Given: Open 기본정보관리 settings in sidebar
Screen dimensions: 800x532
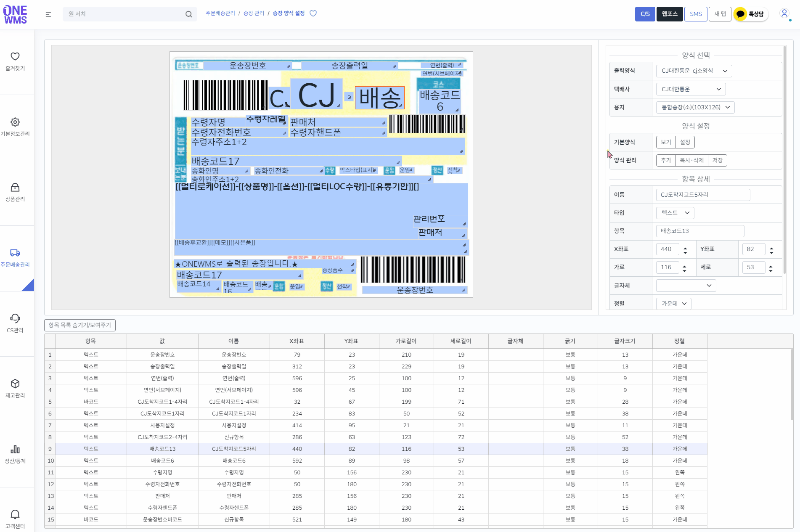Looking at the screenshot, I should [x=15, y=127].
